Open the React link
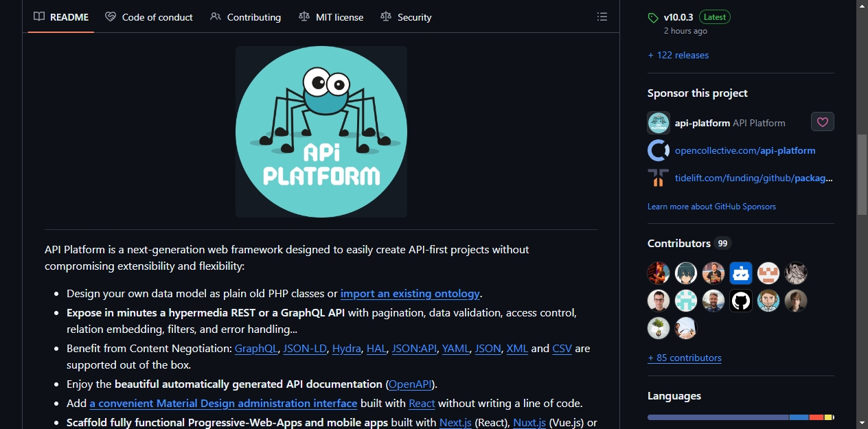 [x=422, y=403]
